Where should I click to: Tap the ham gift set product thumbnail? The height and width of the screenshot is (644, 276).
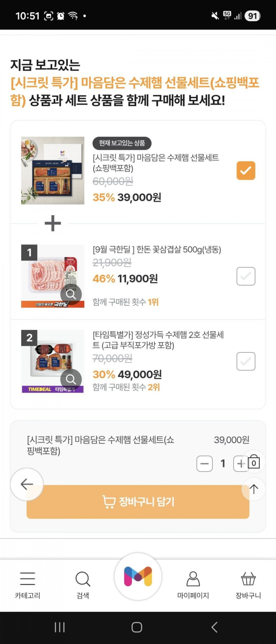[x=53, y=171]
